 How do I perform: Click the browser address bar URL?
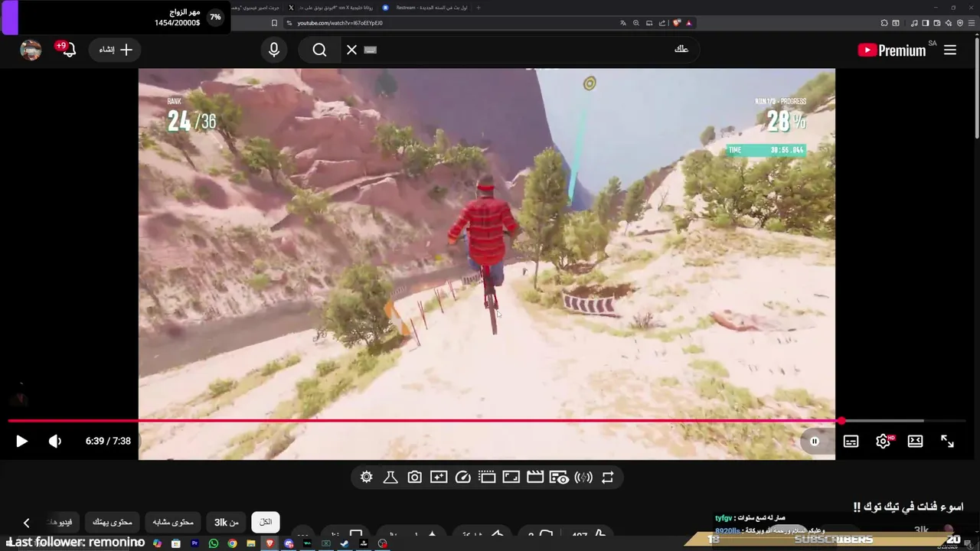pyautogui.click(x=339, y=23)
